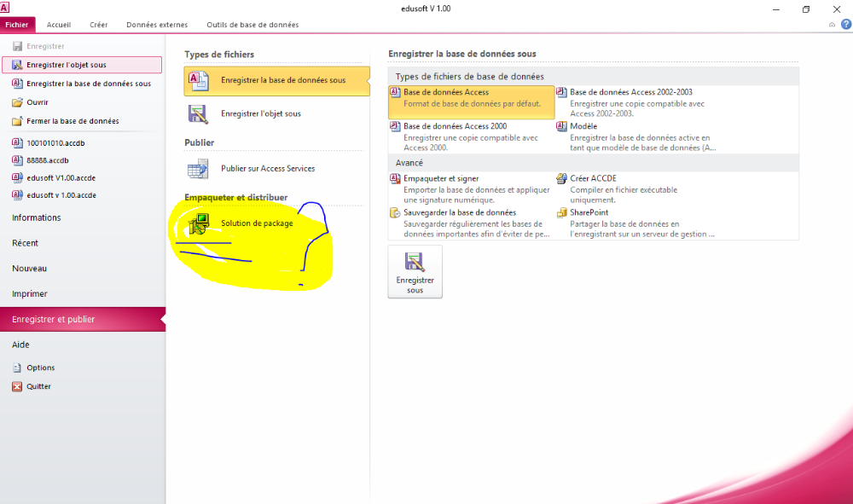This screenshot has height=504, width=853.
Task: Select Empaqueter et signer option
Action: [471, 188]
